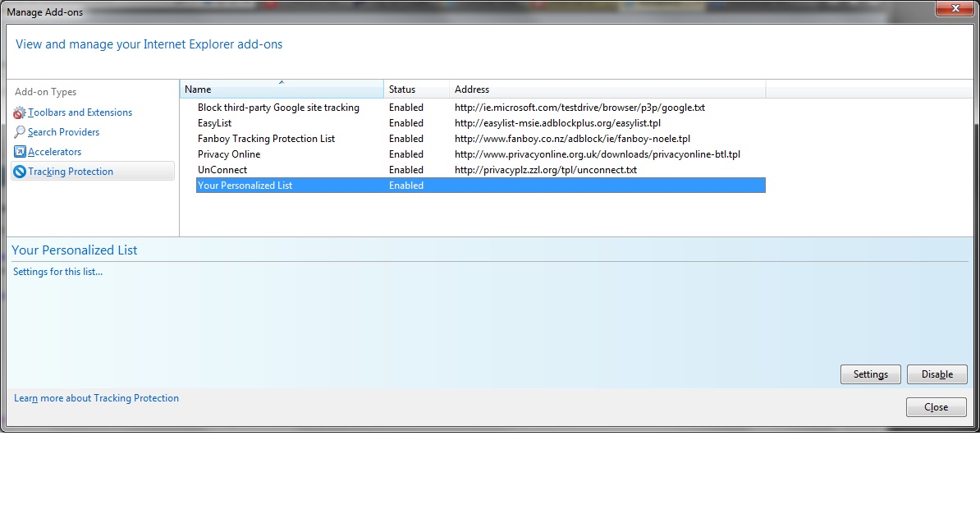Screen dimensions: 980x532
Task: Close the Manage Add-ons window via X
Action: tap(955, 8)
